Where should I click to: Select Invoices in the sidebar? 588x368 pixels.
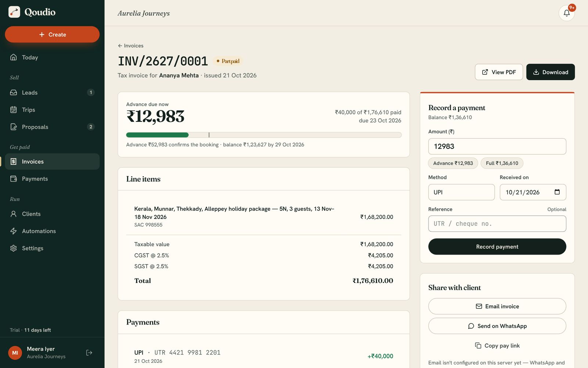(52, 162)
